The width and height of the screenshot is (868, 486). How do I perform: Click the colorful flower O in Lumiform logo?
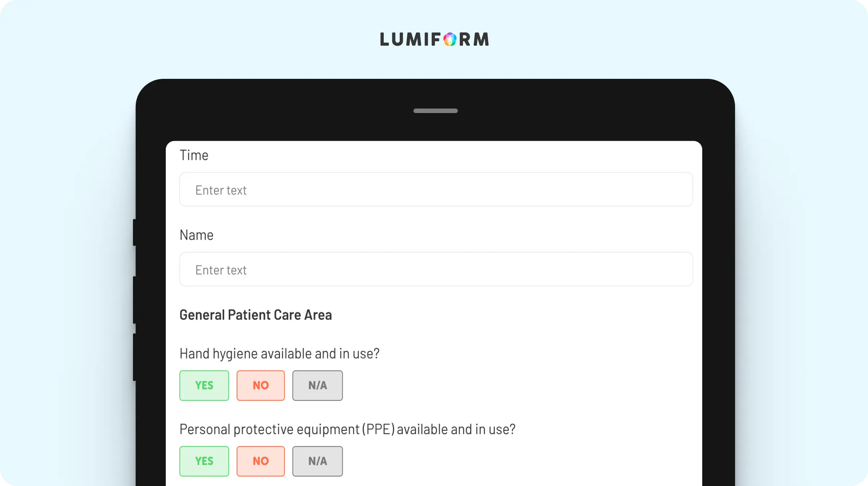(450, 39)
